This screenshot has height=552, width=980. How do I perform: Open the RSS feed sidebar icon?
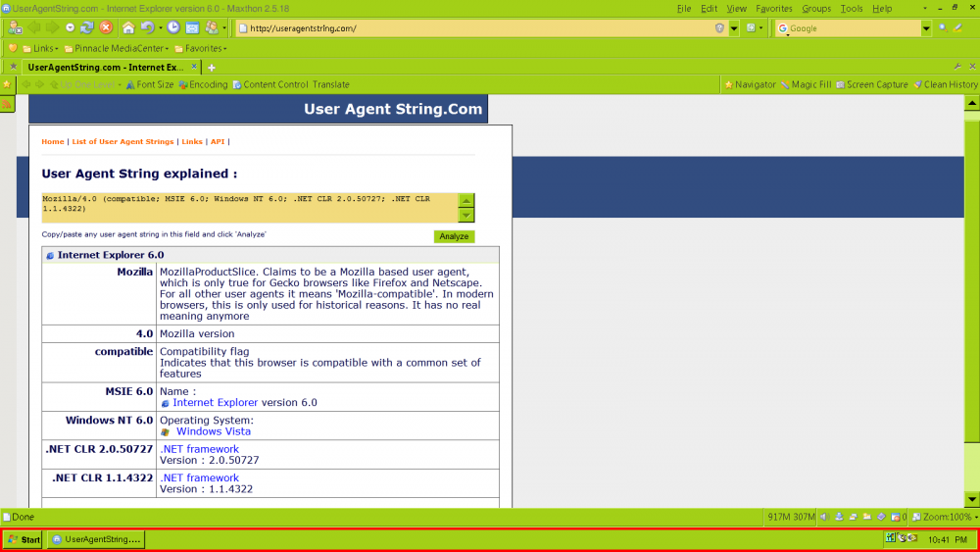[7, 104]
